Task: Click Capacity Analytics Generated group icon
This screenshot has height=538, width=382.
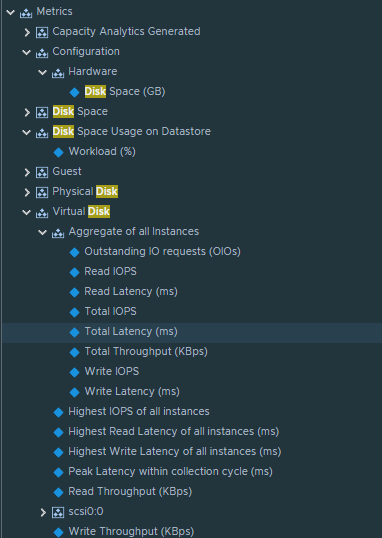Action: 42,33
